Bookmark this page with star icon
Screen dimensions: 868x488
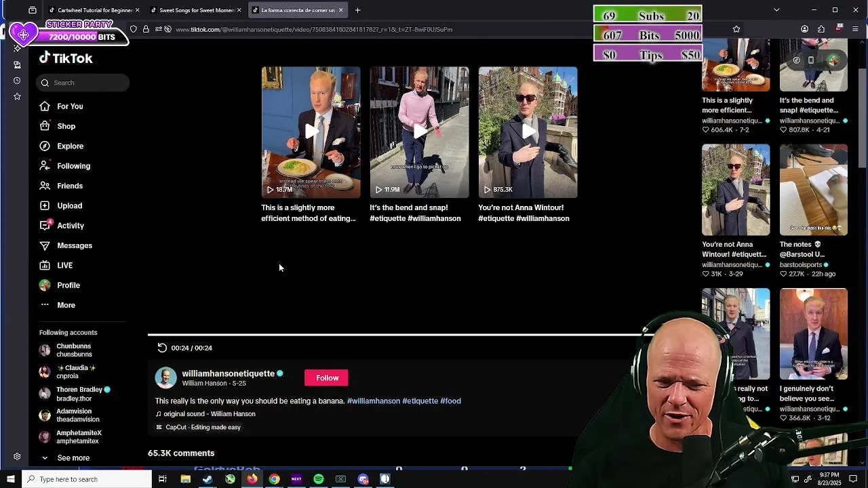[x=736, y=29]
